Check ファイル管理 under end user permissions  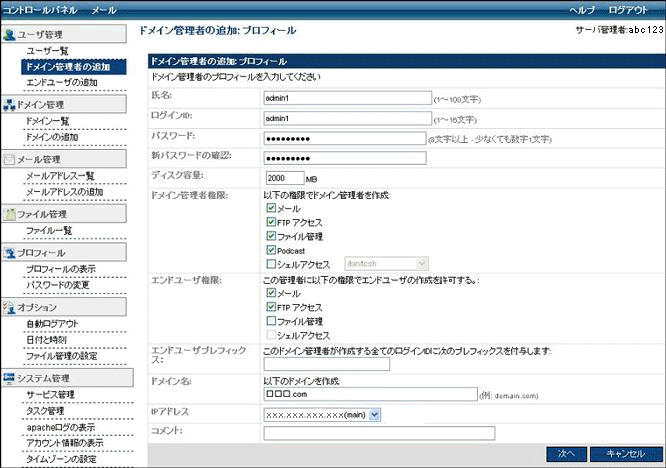pyautogui.click(x=271, y=321)
